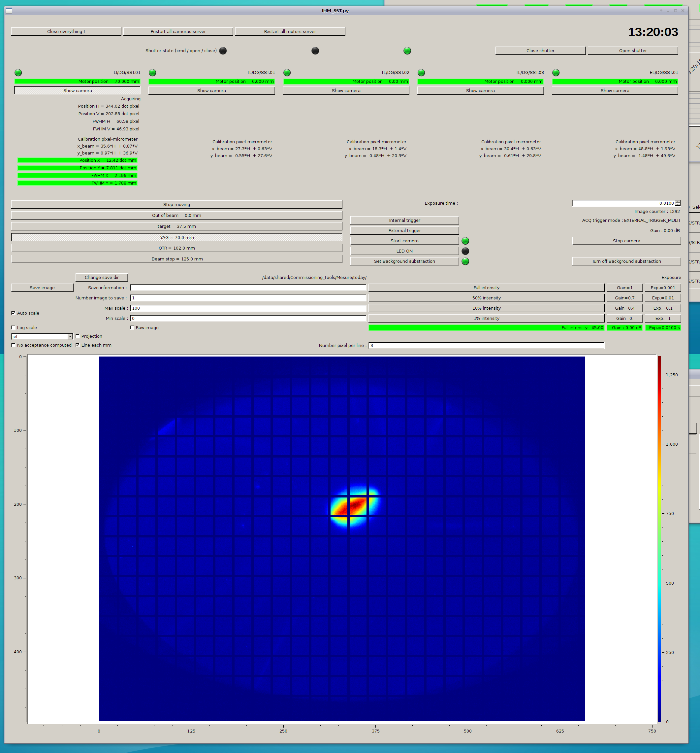Click Restart all cameras server
Image resolution: width=700 pixels, height=753 pixels.
[x=178, y=31]
